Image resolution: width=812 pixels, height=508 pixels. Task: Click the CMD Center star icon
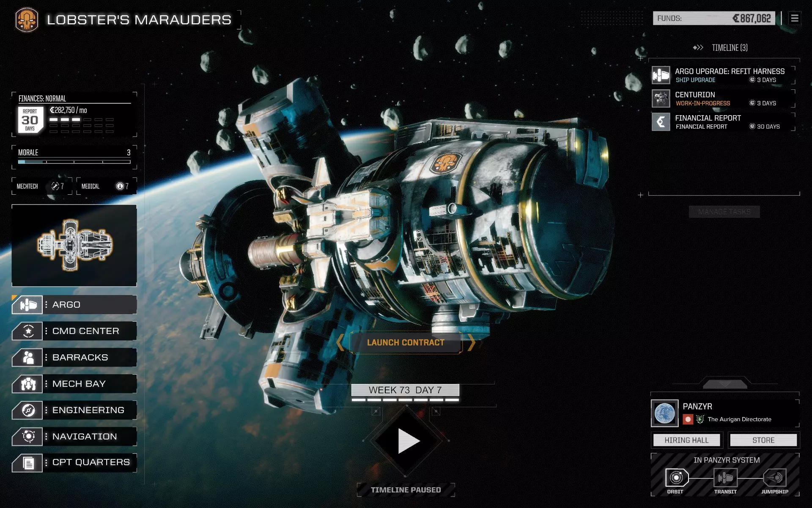click(27, 331)
